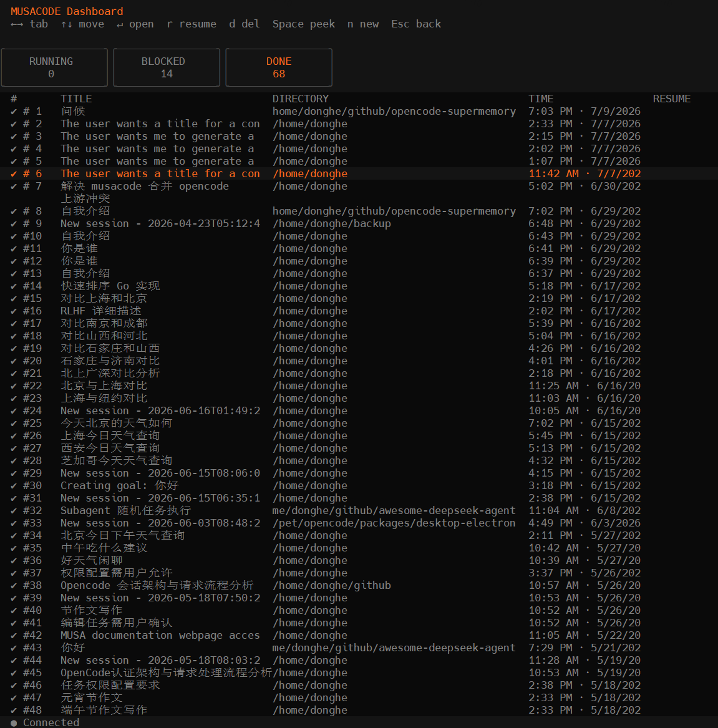This screenshot has height=728, width=718.
Task: Select session row # 5
Action: [x=359, y=162]
